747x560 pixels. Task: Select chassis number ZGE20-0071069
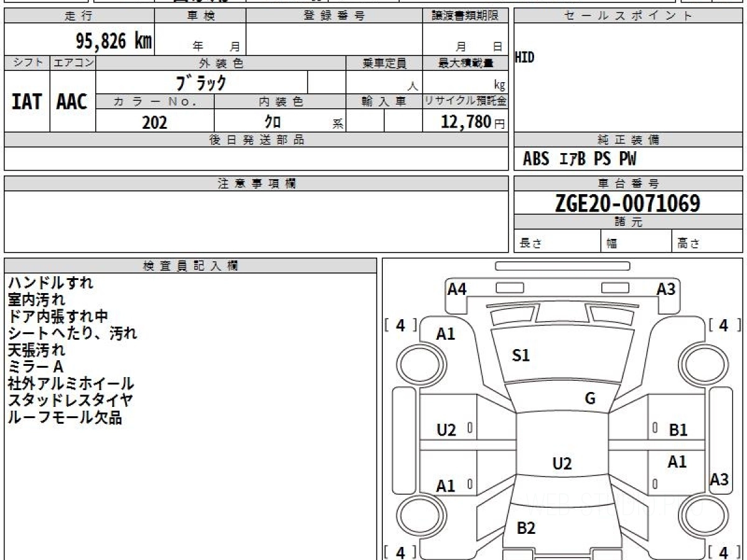(627, 203)
